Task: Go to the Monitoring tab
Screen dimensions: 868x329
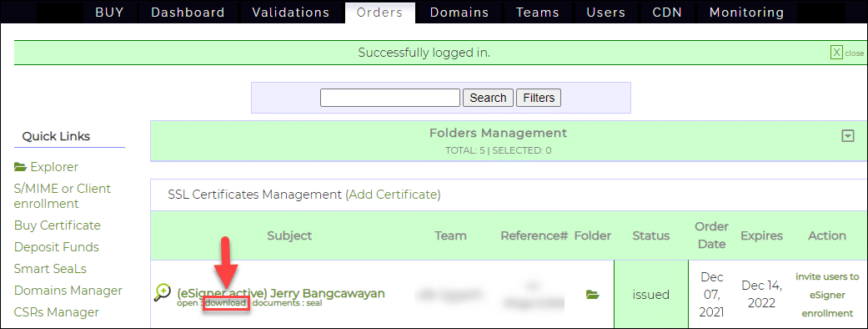Action: pyautogui.click(x=747, y=13)
